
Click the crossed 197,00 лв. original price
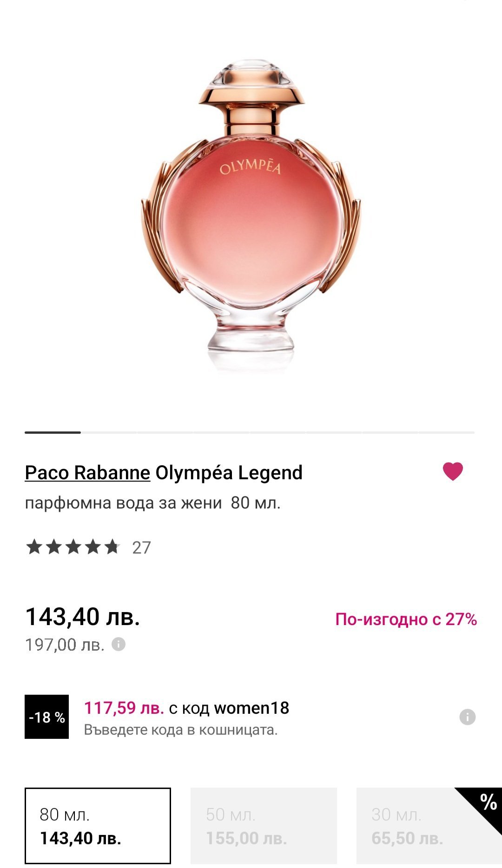(x=65, y=645)
